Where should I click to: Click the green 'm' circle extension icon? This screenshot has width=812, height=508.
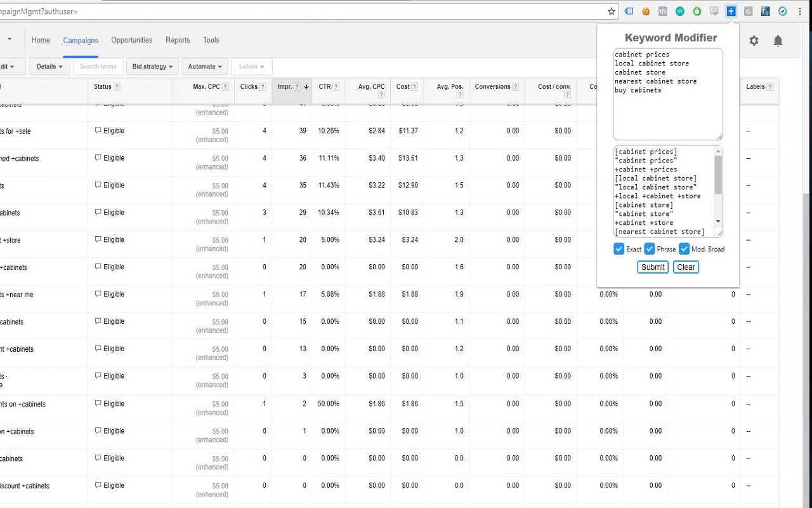click(680, 11)
